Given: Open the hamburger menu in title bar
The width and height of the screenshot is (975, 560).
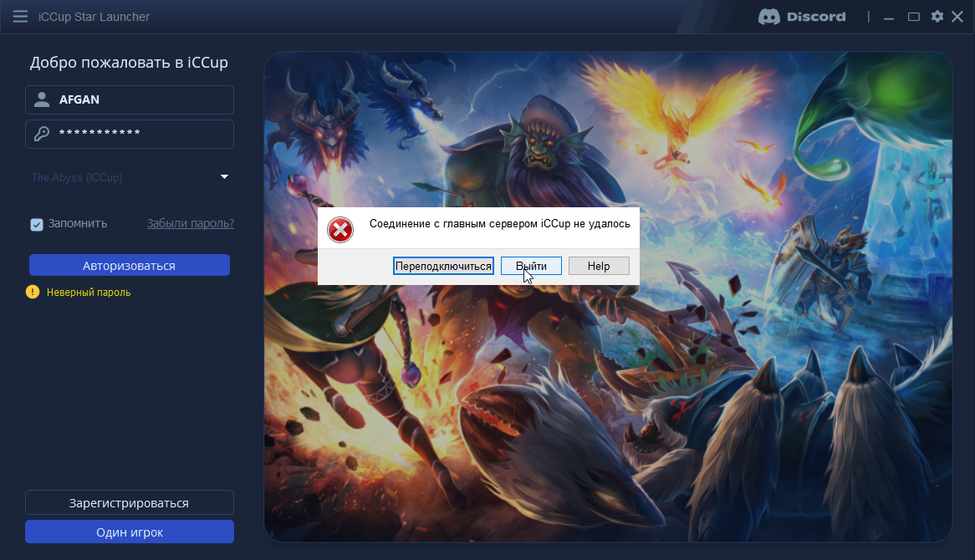Looking at the screenshot, I should tap(20, 16).
